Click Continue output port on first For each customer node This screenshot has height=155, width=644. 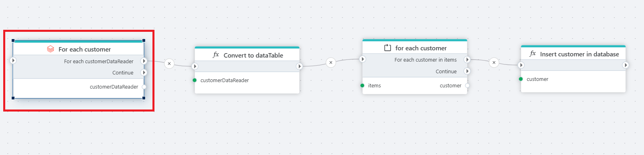pos(144,72)
